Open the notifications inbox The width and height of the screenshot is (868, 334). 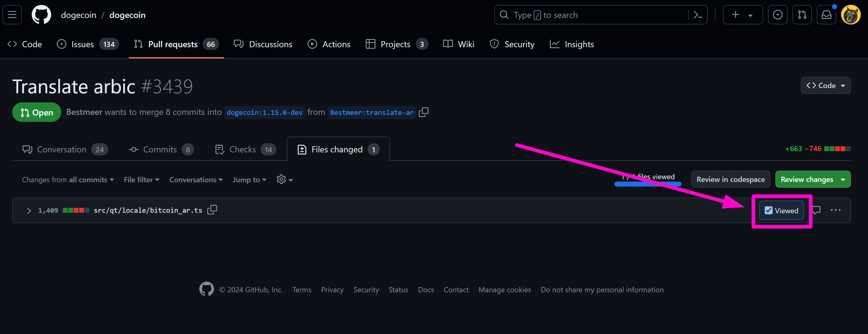tap(826, 15)
